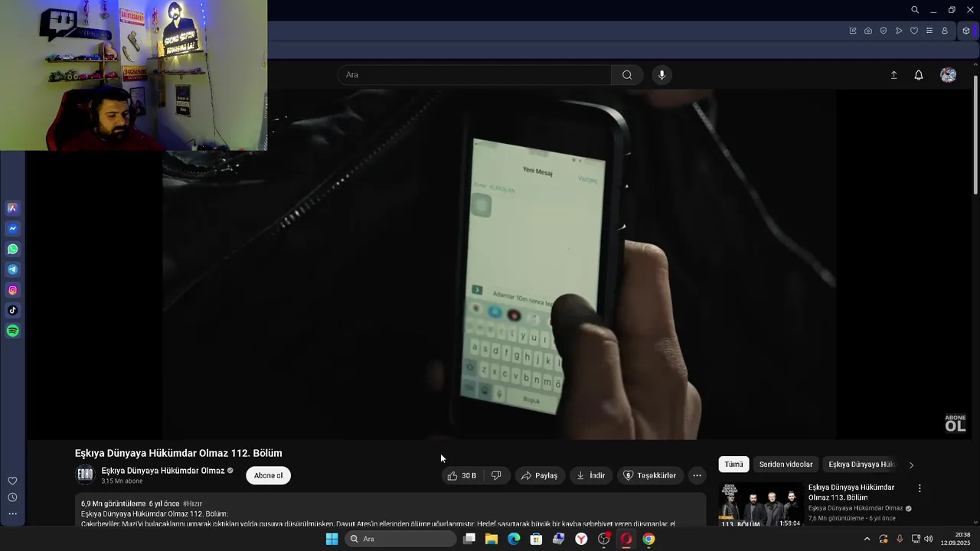The height and width of the screenshot is (551, 980).
Task: Click the browser tab search magnifier
Action: (x=915, y=10)
